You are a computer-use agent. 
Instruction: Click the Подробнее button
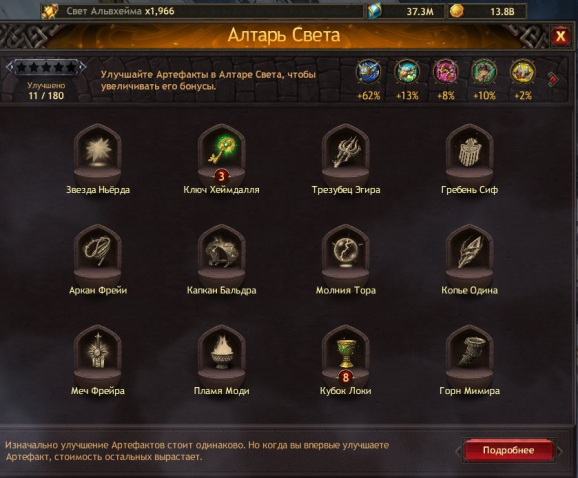point(509,450)
